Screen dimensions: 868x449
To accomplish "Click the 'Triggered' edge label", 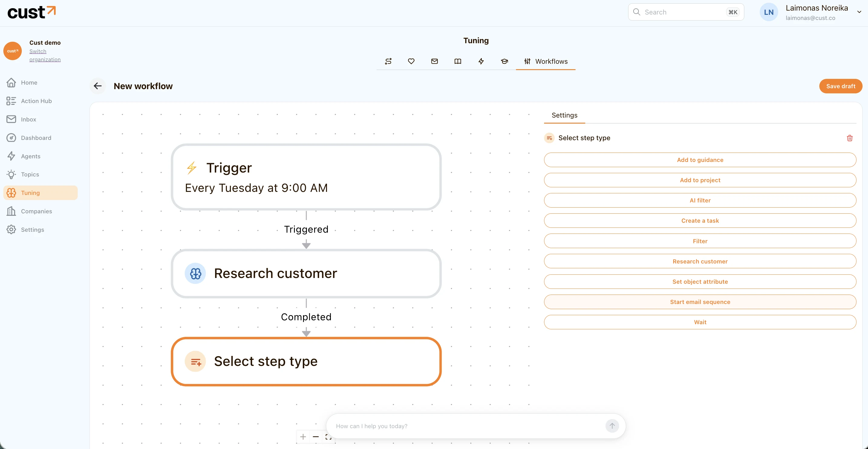I will 306,229.
